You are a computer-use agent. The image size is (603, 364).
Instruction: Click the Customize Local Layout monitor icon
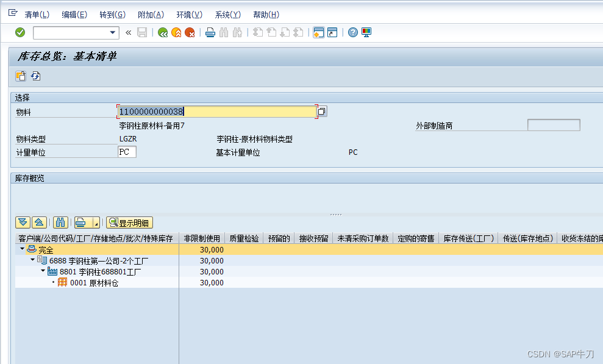[x=366, y=33]
